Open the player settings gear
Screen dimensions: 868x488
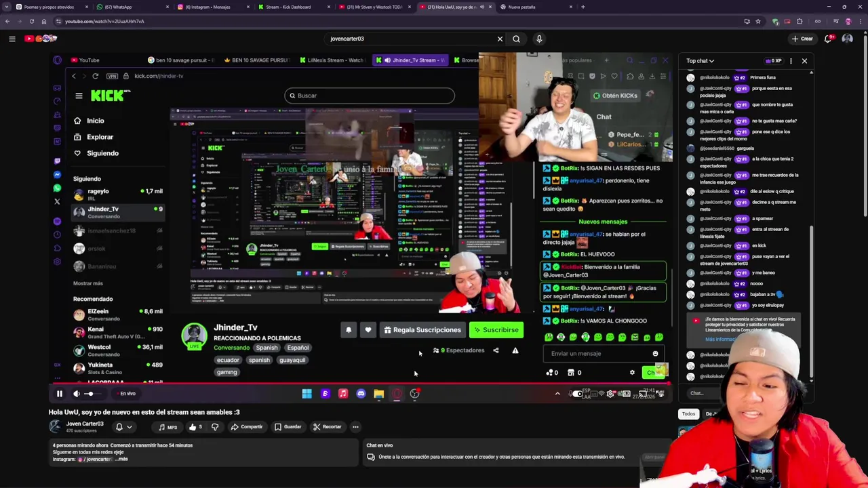610,393
